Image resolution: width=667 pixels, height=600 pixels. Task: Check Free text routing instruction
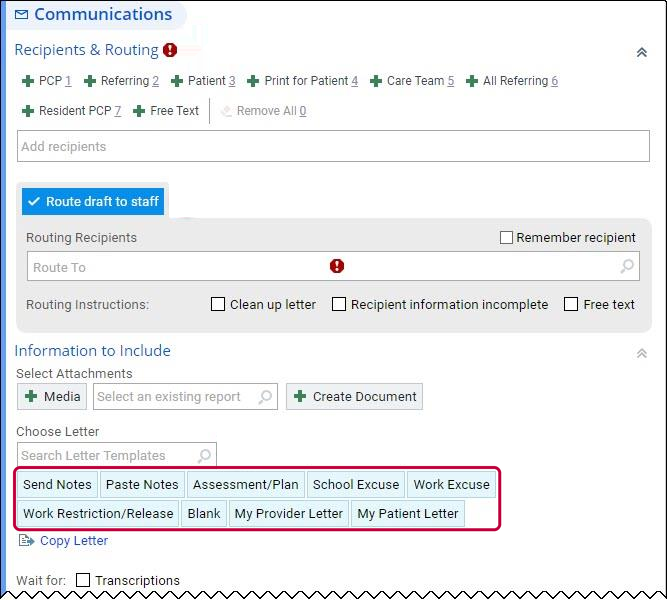pyautogui.click(x=571, y=304)
